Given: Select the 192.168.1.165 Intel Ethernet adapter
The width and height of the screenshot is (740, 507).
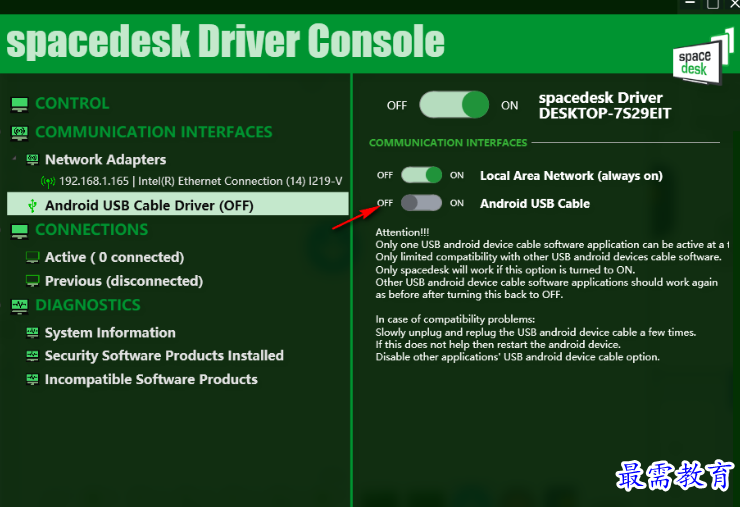Looking at the screenshot, I should point(201,181).
